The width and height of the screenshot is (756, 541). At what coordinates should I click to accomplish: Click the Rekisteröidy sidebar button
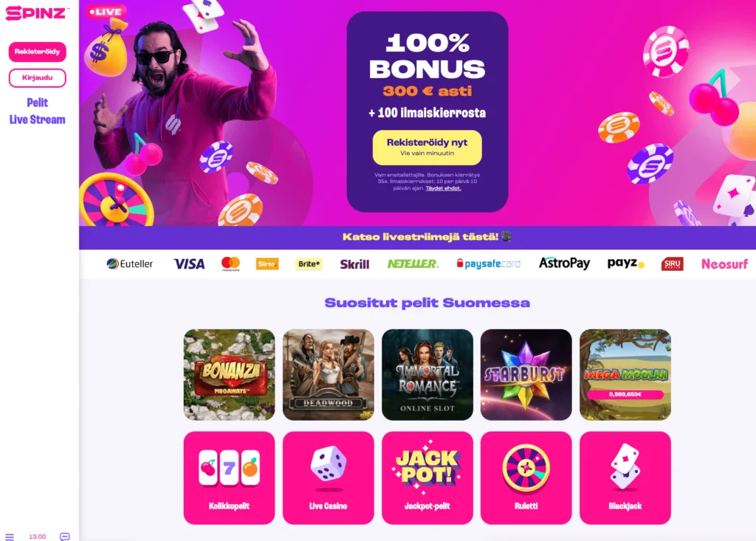click(37, 52)
